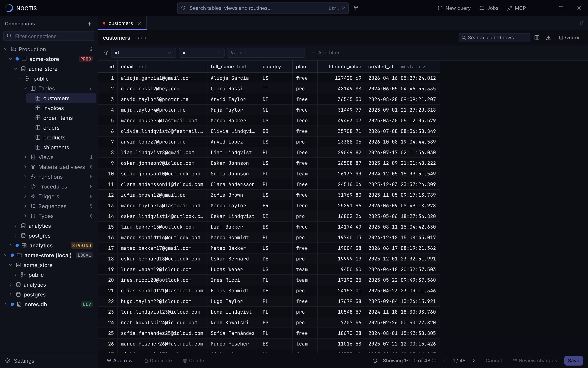Click Review changes
The image size is (588, 368).
pyautogui.click(x=535, y=360)
